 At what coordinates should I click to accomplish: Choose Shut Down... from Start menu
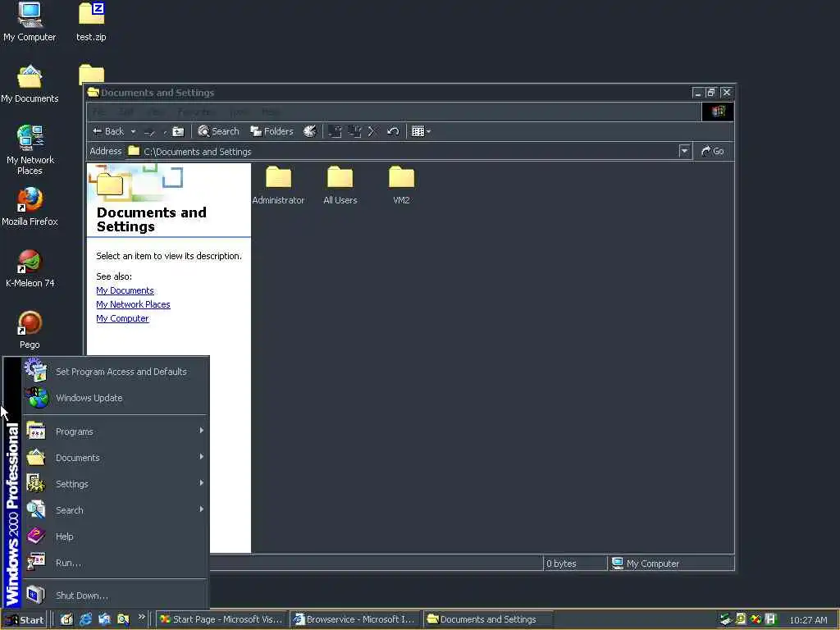coord(115,596)
